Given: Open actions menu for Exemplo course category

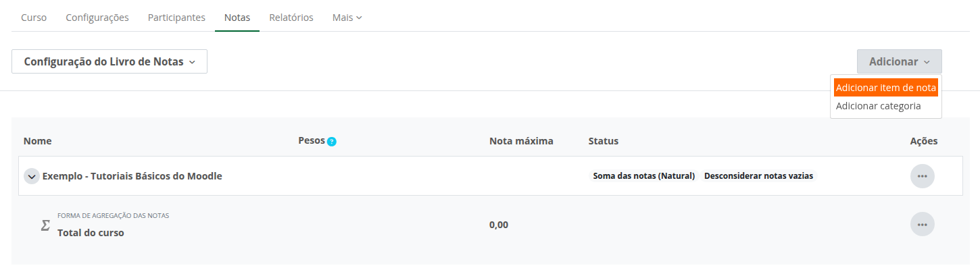Looking at the screenshot, I should tap(922, 176).
